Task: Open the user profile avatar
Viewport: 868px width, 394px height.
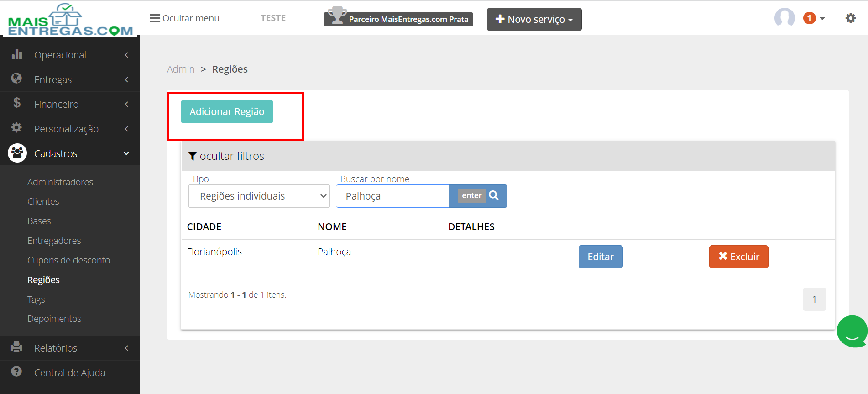Action: (x=784, y=18)
